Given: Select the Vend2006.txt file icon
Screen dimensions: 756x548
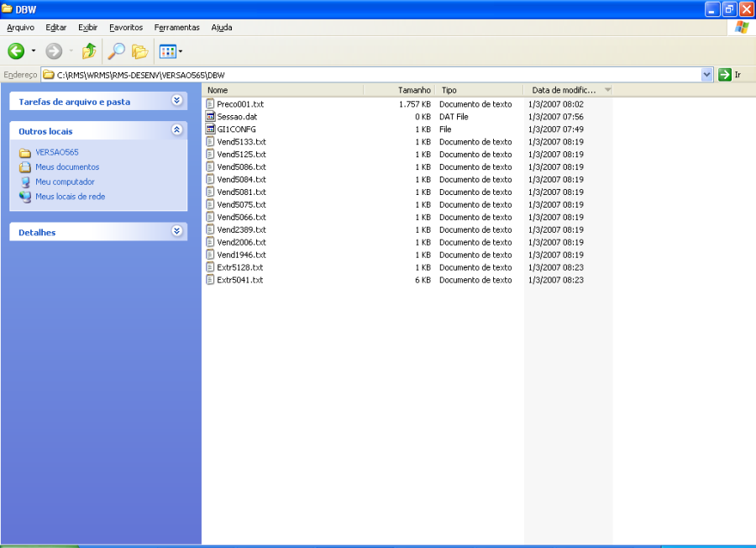Looking at the screenshot, I should tap(210, 242).
